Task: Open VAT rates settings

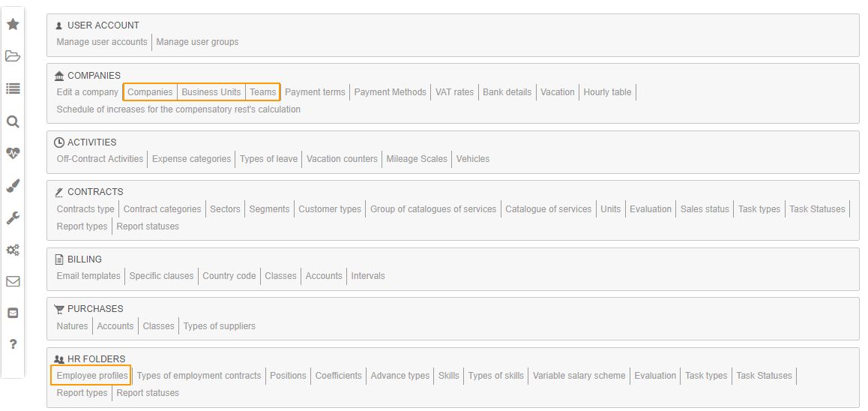Action: tap(455, 92)
